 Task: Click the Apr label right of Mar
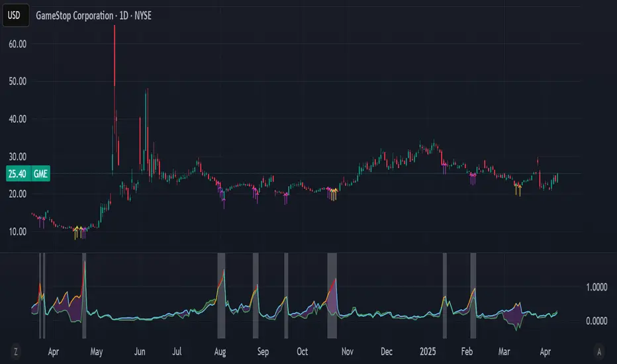(545, 352)
